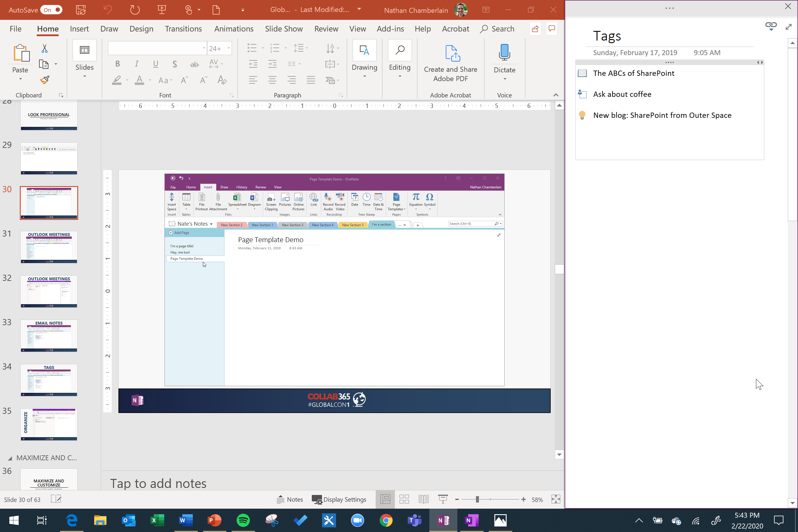The height and width of the screenshot is (532, 798).
Task: Click Increase Font Size icon
Action: [x=184, y=80]
